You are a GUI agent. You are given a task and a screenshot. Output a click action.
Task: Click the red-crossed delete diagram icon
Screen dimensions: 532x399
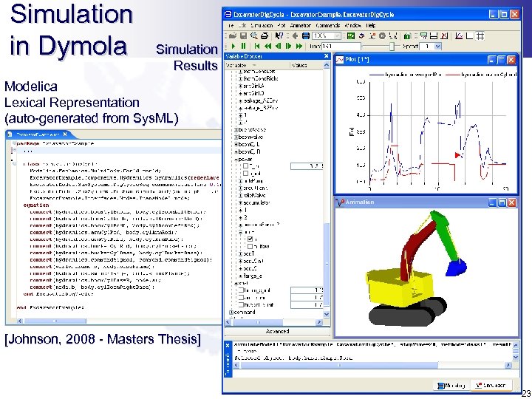point(445,35)
